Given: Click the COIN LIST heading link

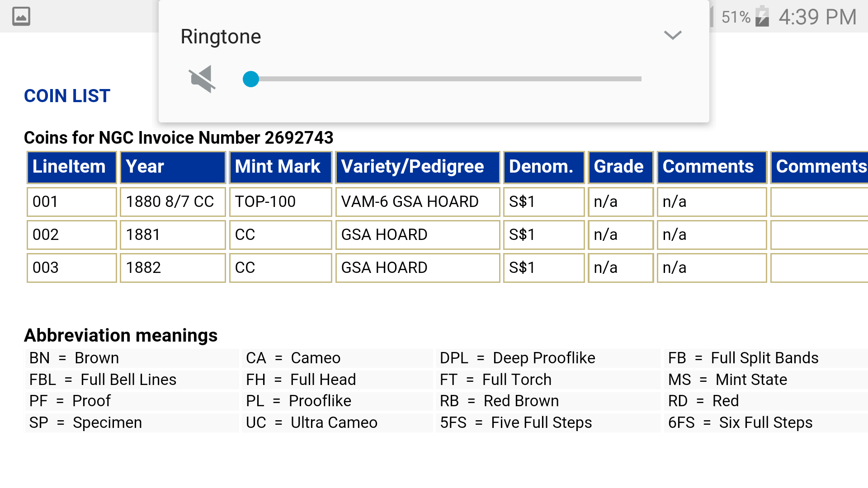Looking at the screenshot, I should click(67, 96).
